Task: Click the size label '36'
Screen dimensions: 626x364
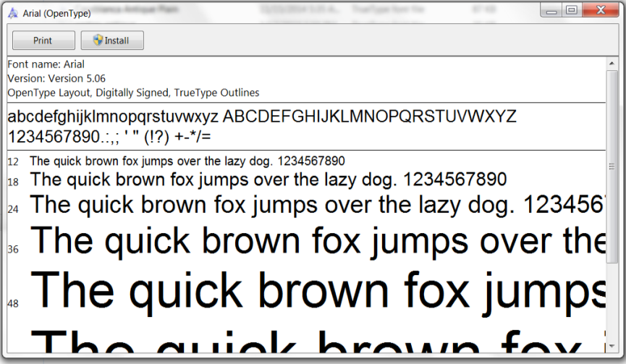Action: [x=13, y=249]
